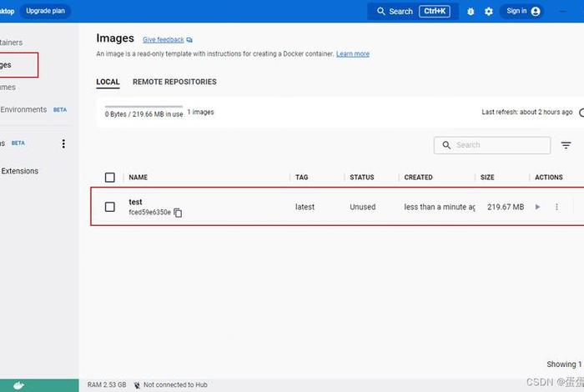This screenshot has width=584, height=392.
Task: Click the RAM 2.53 GB status
Action: click(x=107, y=385)
